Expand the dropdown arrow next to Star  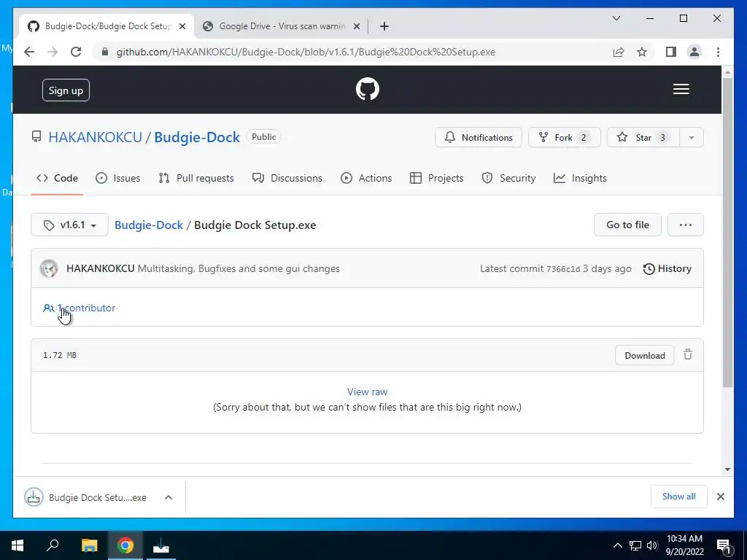pos(692,138)
